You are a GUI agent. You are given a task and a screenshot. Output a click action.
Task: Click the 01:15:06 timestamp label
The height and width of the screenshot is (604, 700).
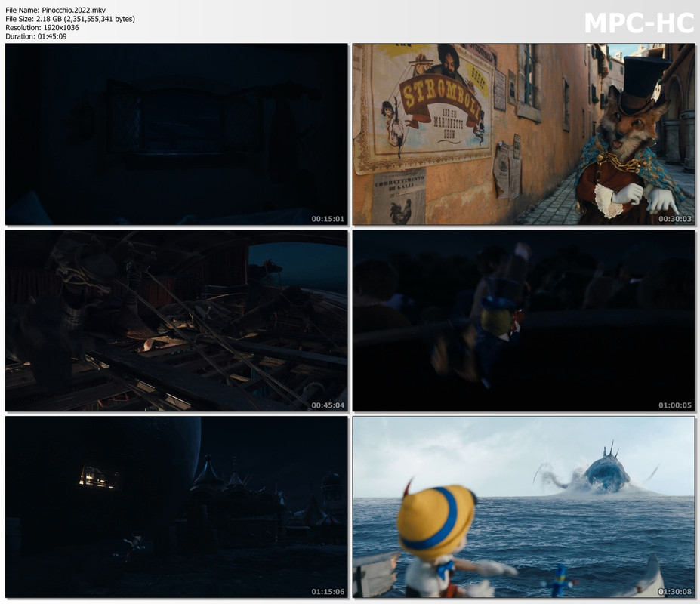coord(328,592)
